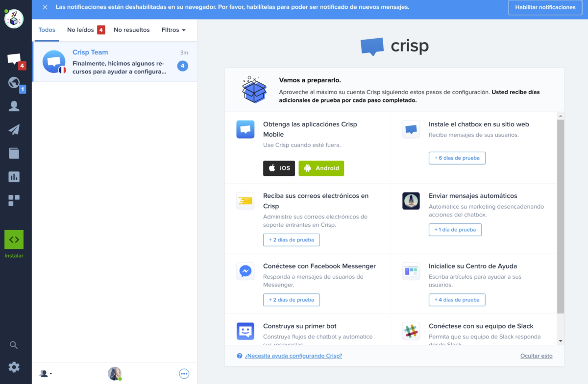Screen dimensions: 588x384
Task: Open the Crisp Team conversation
Action: (115, 62)
